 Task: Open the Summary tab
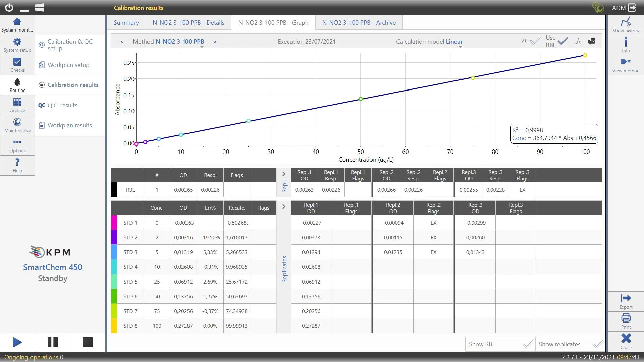(x=126, y=23)
